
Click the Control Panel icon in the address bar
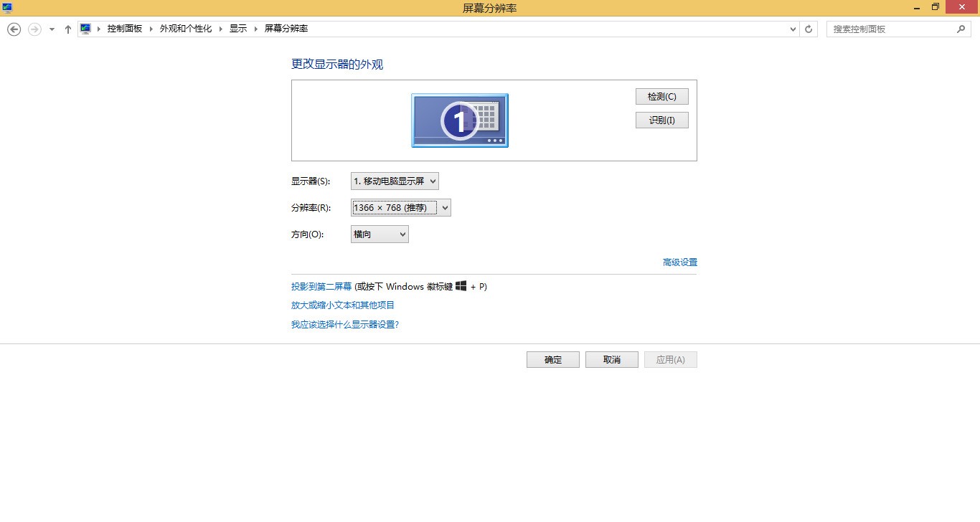(x=85, y=28)
